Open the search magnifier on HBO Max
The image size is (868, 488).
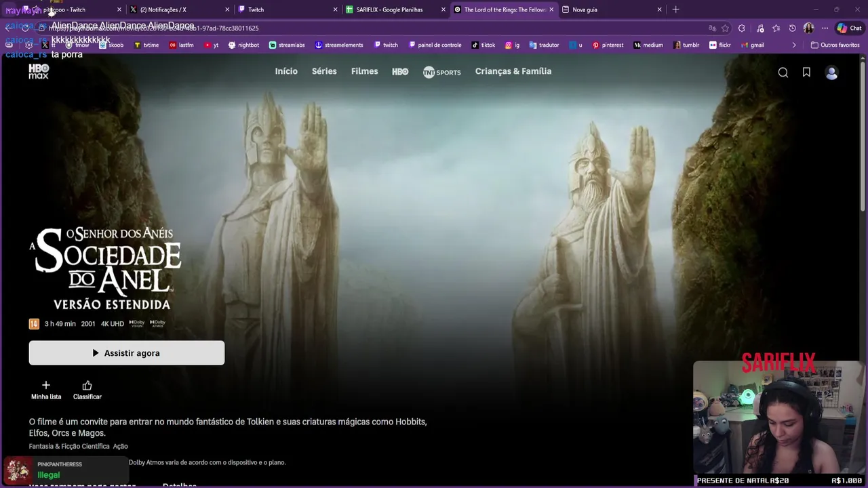coord(783,73)
